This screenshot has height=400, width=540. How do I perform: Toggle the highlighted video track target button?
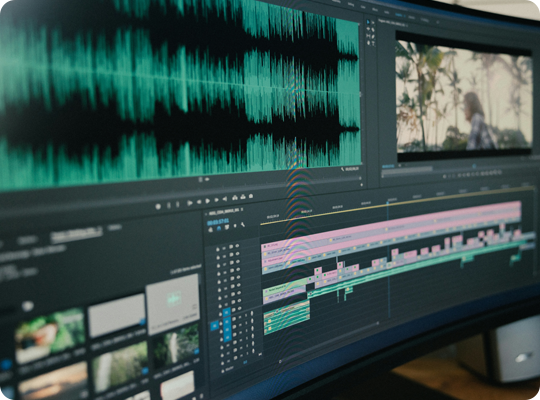coord(226,313)
